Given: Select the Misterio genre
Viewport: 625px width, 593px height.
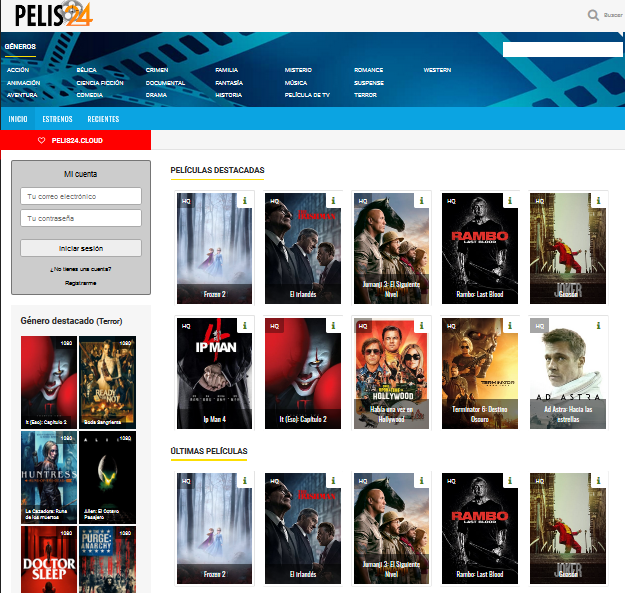Looking at the screenshot, I should [x=298, y=70].
